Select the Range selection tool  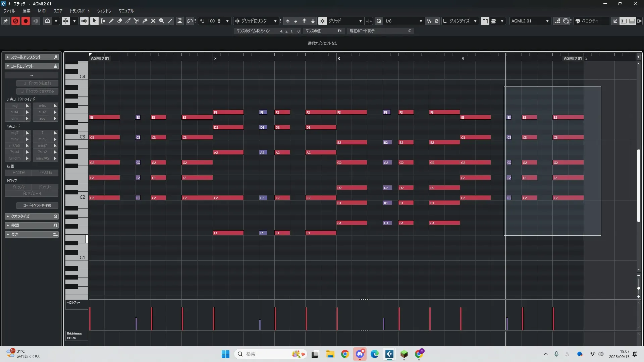(103, 21)
